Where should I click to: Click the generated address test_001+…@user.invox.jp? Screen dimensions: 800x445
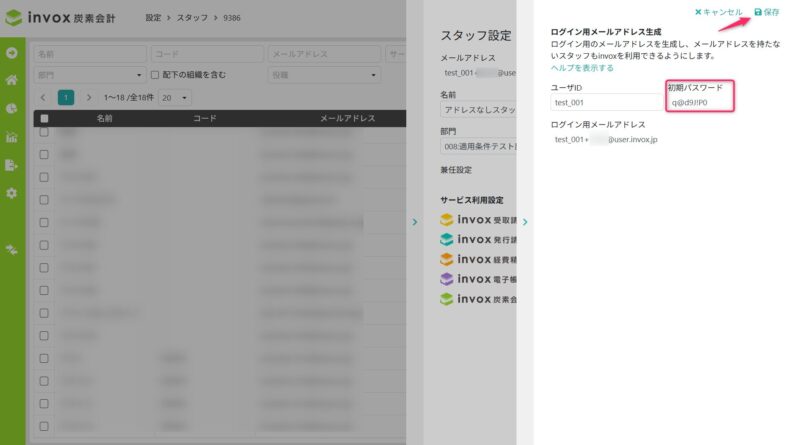click(x=606, y=139)
